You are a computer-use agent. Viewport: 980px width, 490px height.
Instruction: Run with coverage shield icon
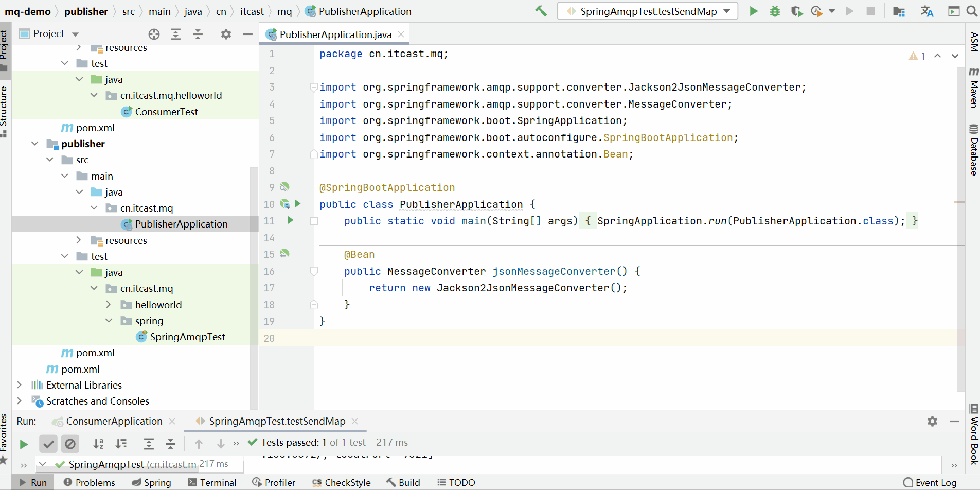(796, 11)
